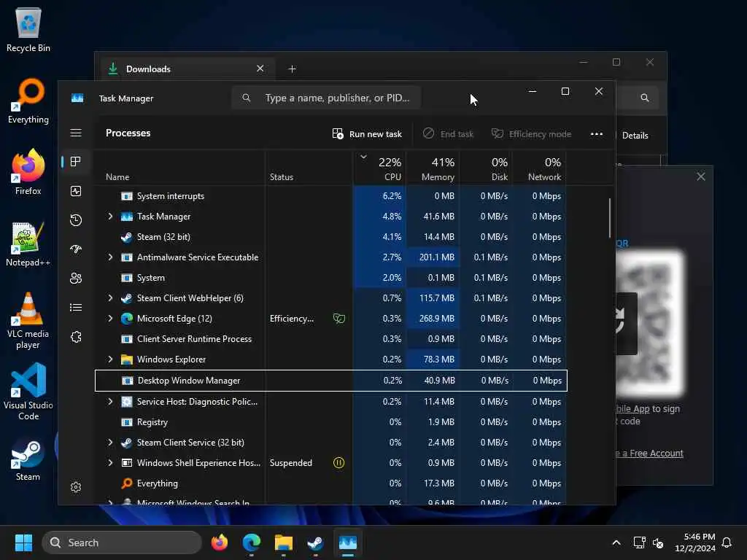Select the Client Server Runtime Process row
This screenshot has width=747, height=560.
pos(330,339)
